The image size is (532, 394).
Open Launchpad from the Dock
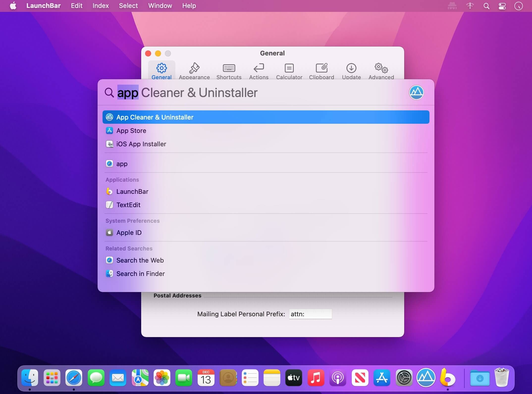[x=52, y=378]
